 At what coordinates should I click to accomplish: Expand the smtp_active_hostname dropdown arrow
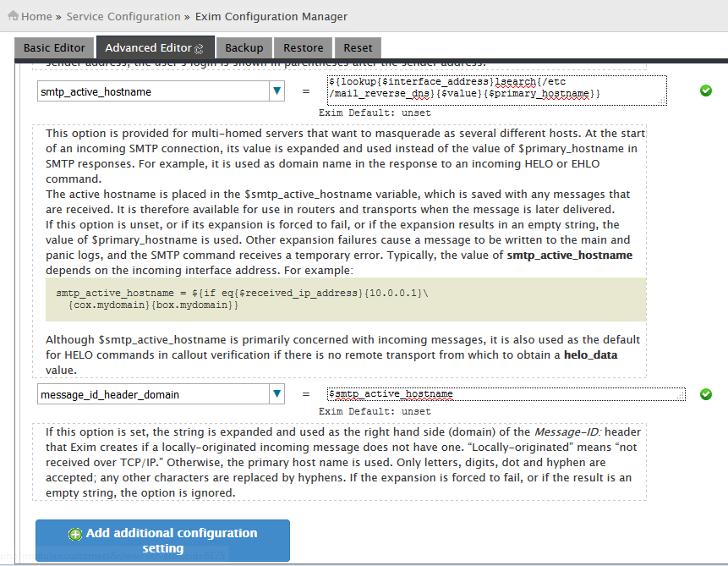point(277,91)
